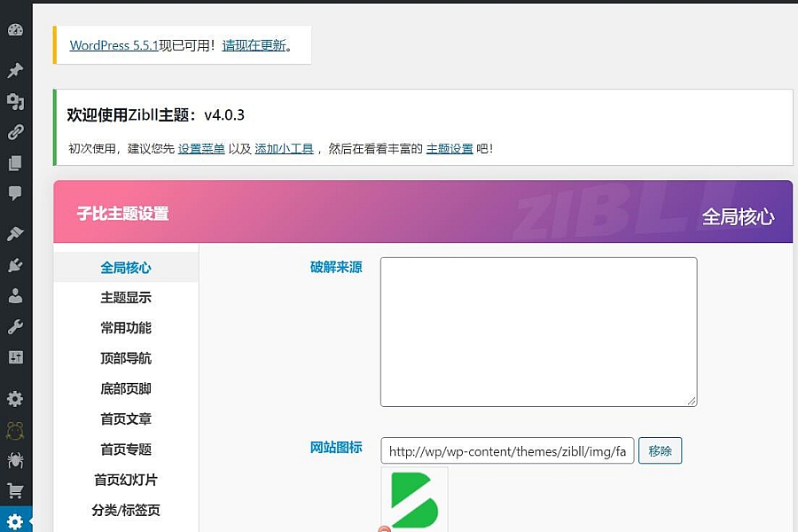The width and height of the screenshot is (798, 532).
Task: Click the 欢迎使用Zibll主题 heading
Action: 156,115
